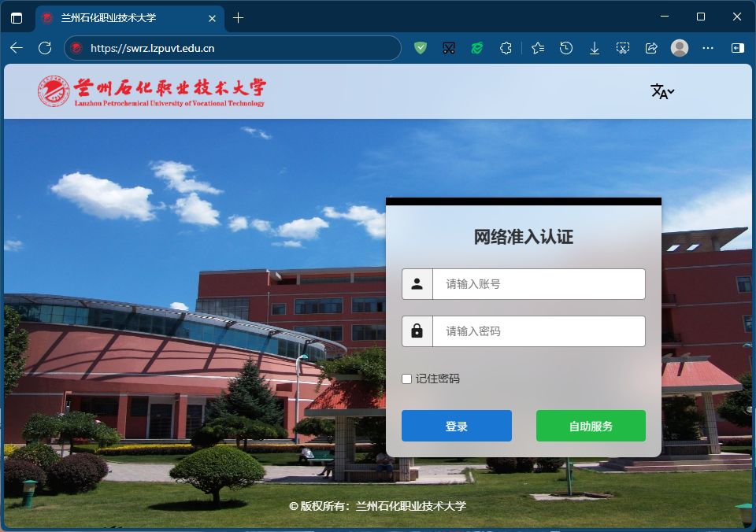This screenshot has height=532, width=756.
Task: Open the user profile avatar
Action: (x=680, y=48)
